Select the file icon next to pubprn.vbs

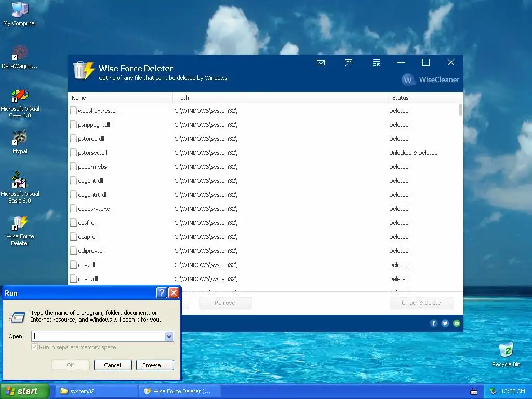(73, 167)
